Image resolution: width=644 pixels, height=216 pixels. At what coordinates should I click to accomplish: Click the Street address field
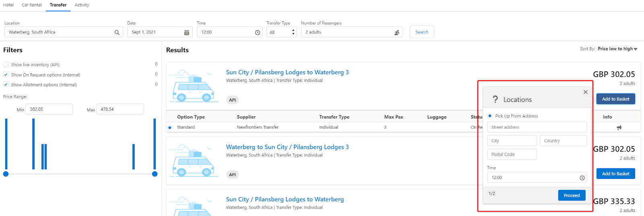(537, 127)
